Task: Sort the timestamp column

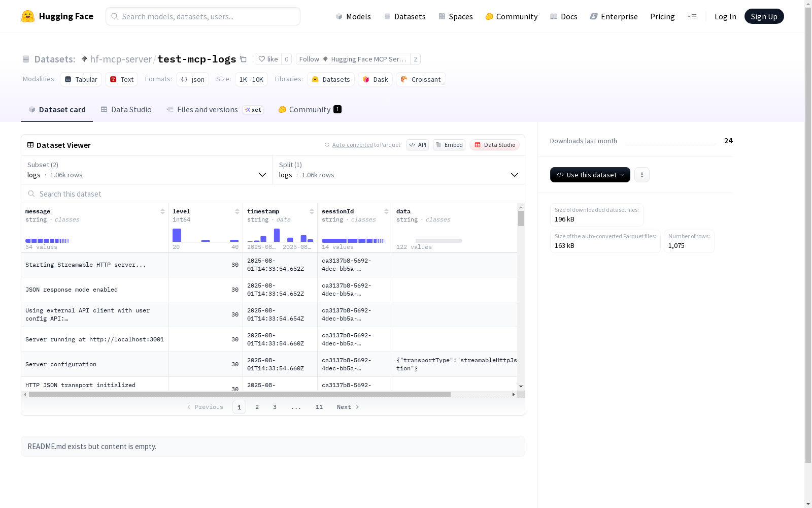Action: tap(312, 211)
